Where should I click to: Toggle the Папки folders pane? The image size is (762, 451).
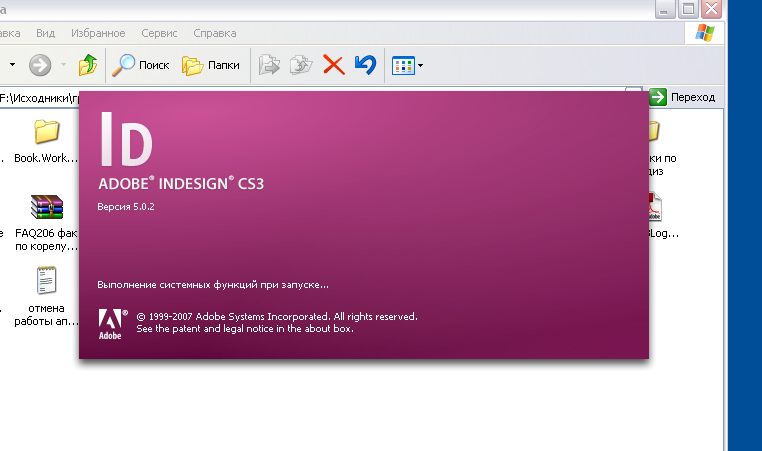click(x=210, y=65)
